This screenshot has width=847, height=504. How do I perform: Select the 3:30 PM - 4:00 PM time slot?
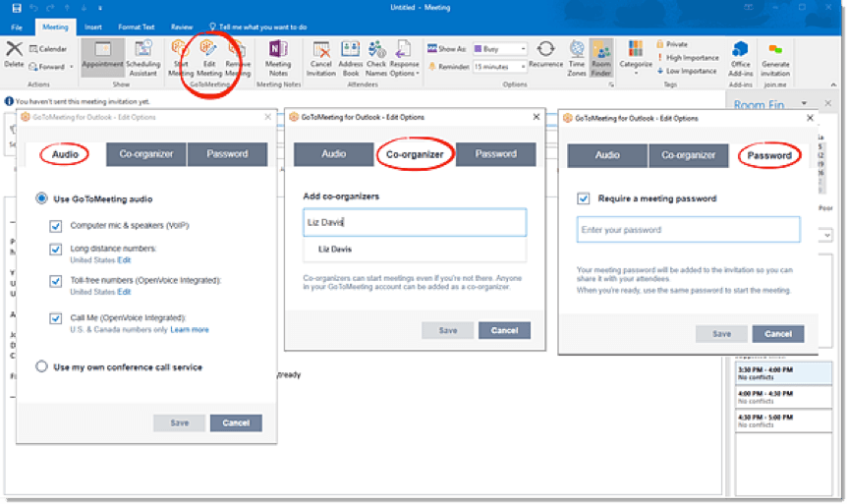[783, 373]
